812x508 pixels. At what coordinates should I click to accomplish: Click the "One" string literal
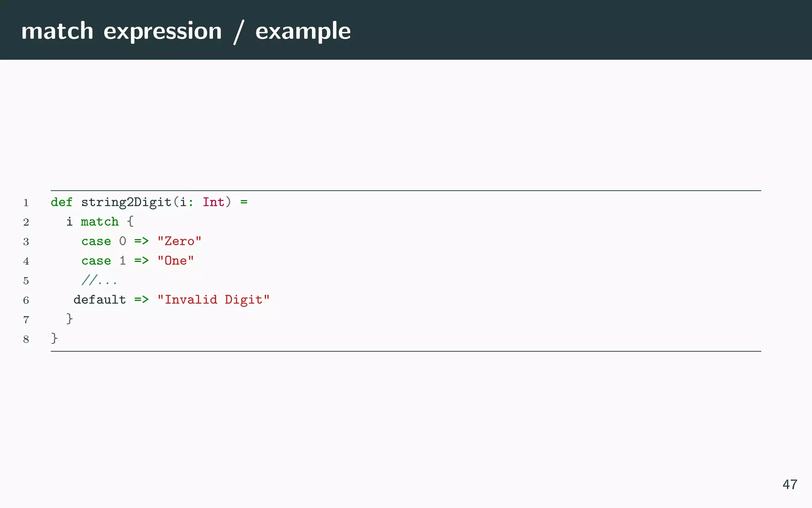point(176,260)
